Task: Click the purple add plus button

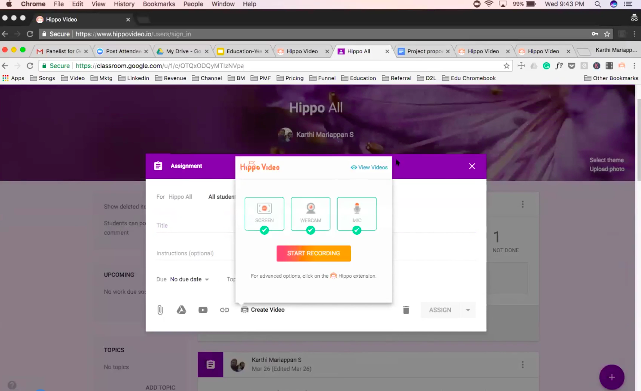Action: pos(612,377)
